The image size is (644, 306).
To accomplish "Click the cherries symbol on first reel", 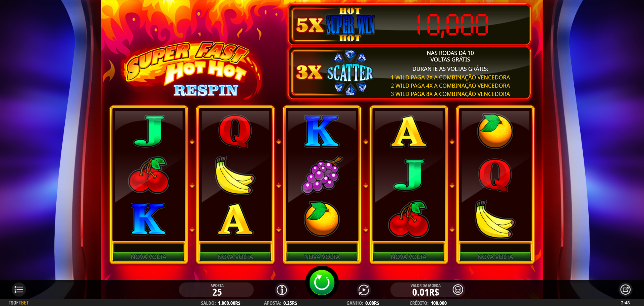I will [x=149, y=175].
